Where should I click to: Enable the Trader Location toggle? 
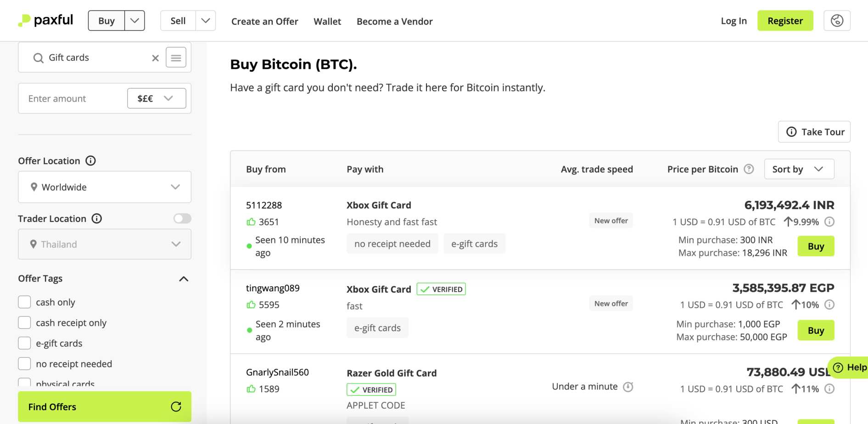click(x=182, y=219)
